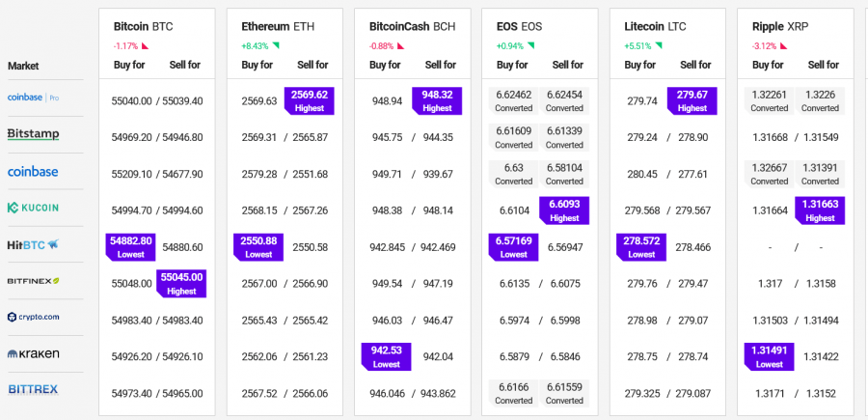This screenshot has height=420, width=868.
Task: Click BitcoinCash buy price 942.845
Action: pos(388,247)
